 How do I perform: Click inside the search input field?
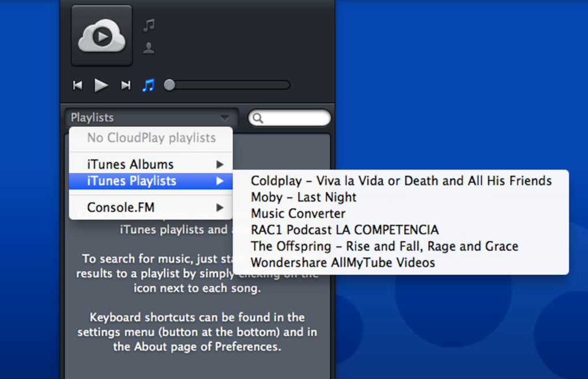point(289,118)
